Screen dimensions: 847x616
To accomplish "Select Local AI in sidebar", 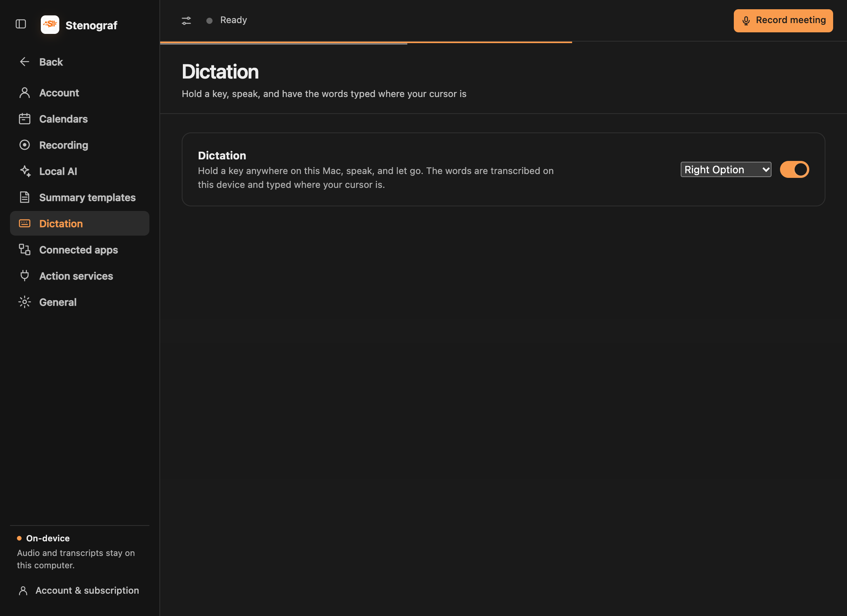I will click(x=80, y=171).
